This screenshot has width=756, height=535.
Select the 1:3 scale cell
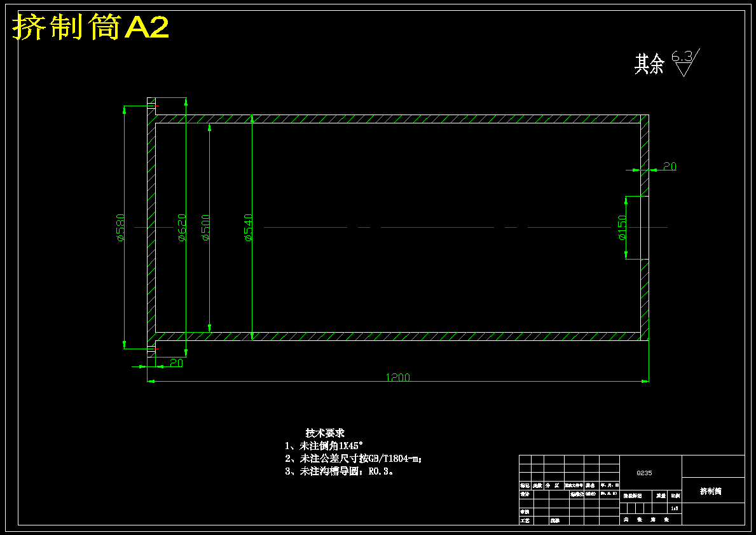[675, 508]
